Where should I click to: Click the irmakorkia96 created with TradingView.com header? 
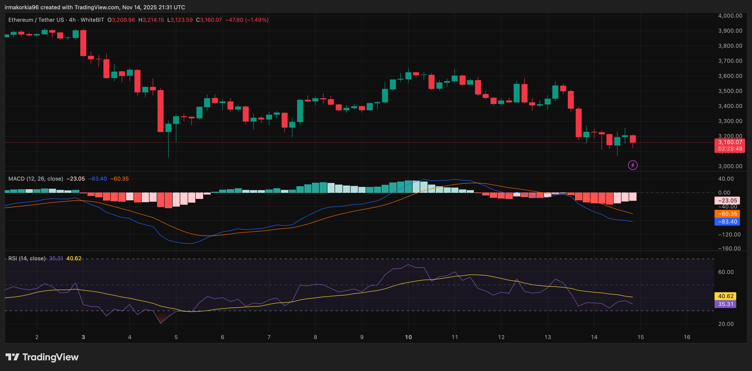(x=96, y=7)
